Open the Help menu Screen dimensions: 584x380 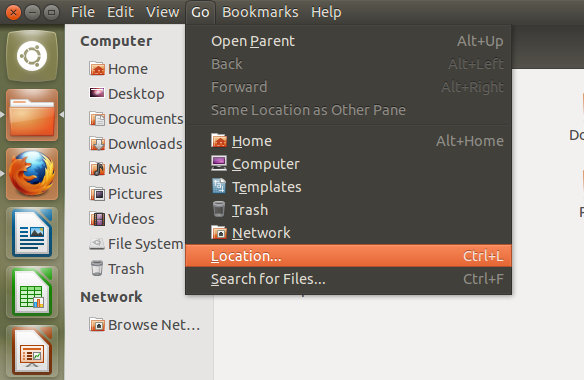(x=326, y=12)
